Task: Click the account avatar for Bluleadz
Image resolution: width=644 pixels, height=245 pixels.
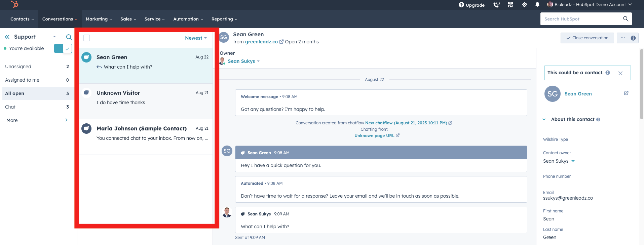Action: click(x=550, y=4)
